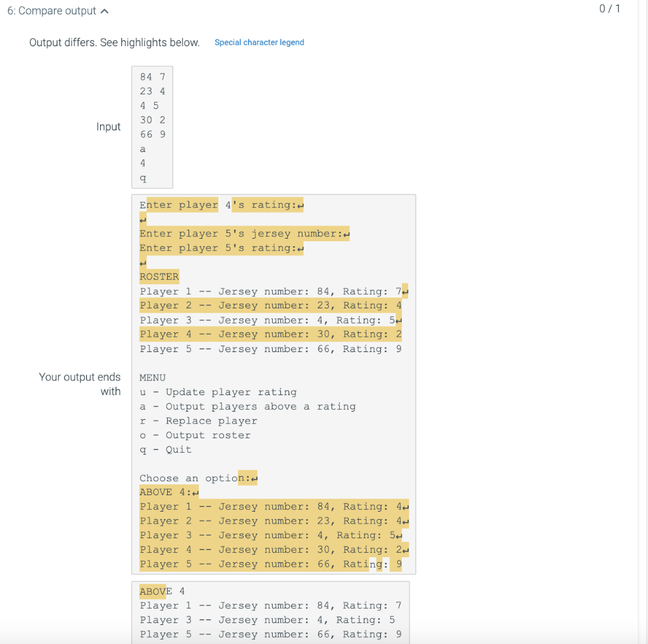Click highlighted line 'Player 4 -- Jersey number: 30, Rating: 2' near bottom
Screen dimensions: 648x644
tap(275, 550)
